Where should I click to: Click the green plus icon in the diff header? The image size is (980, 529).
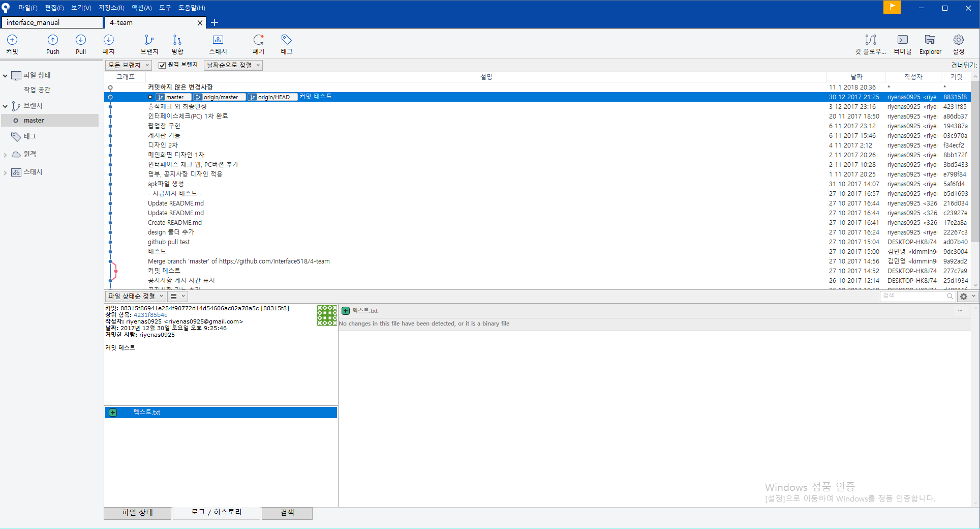click(346, 311)
